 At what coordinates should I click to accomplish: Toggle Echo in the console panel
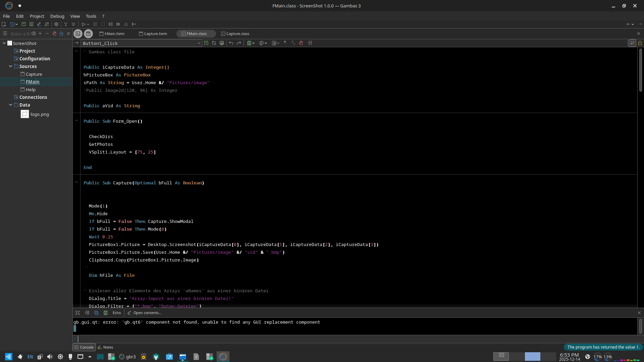[x=116, y=313]
